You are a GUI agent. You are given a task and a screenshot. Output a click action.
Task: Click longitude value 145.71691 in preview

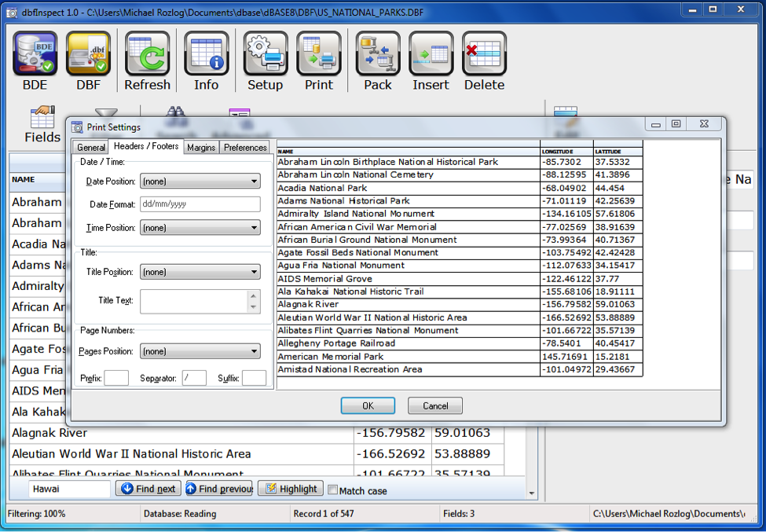566,357
